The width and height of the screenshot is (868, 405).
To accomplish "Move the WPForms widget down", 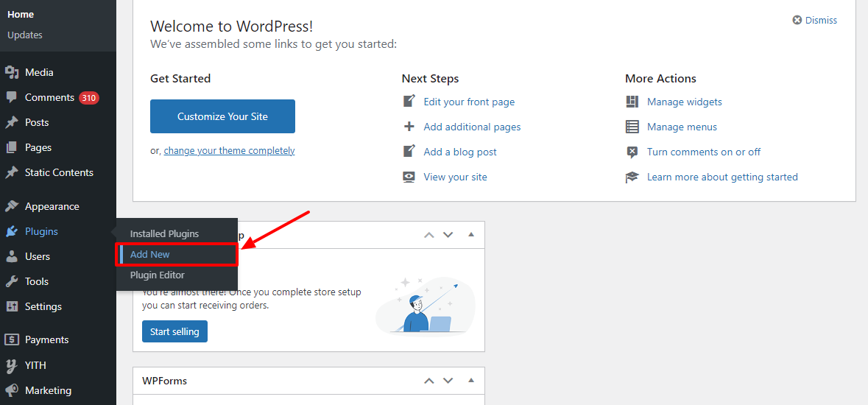I will point(448,381).
